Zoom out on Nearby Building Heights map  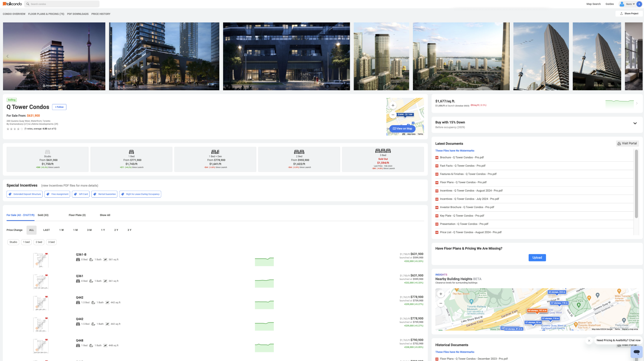[441, 303]
